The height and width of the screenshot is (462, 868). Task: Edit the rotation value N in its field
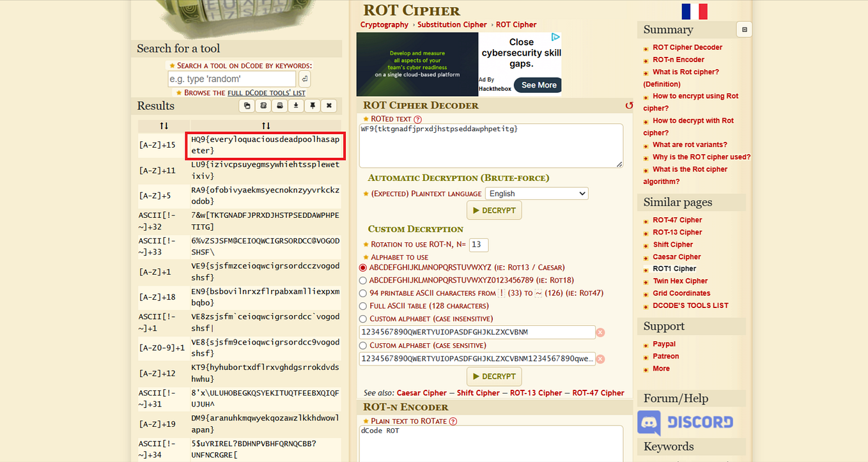pyautogui.click(x=478, y=245)
